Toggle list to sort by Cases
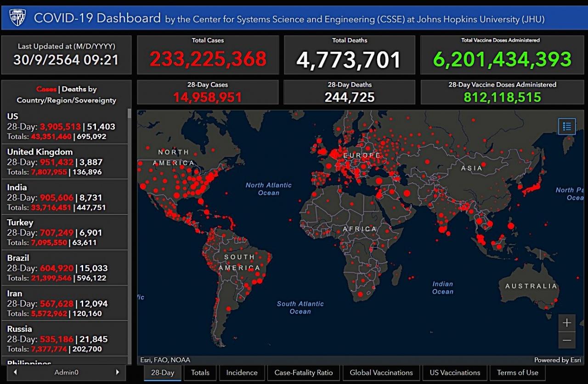This screenshot has height=384, width=588. [46, 89]
